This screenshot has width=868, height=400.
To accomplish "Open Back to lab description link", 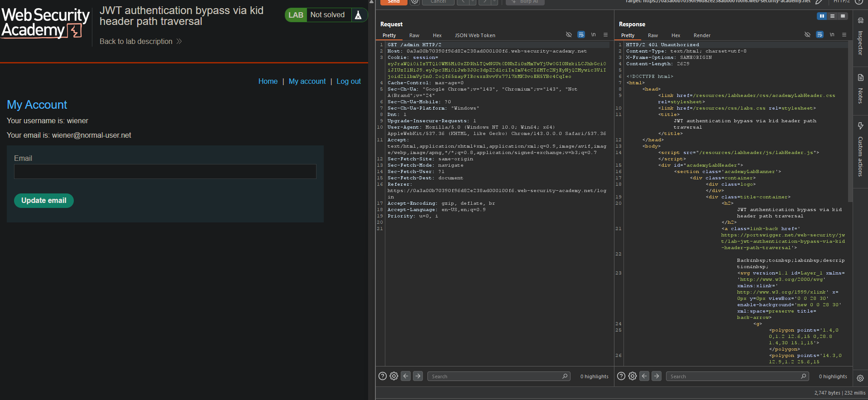I will (140, 41).
